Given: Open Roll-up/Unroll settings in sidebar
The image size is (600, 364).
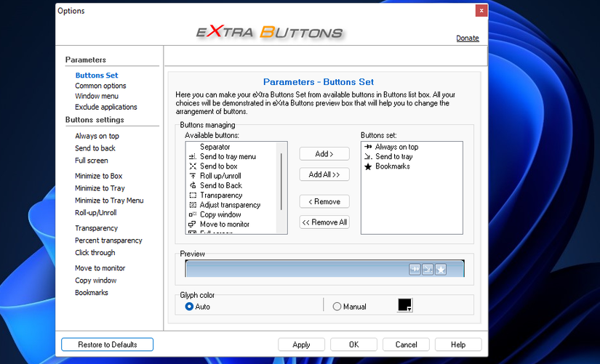Looking at the screenshot, I should coord(96,213).
